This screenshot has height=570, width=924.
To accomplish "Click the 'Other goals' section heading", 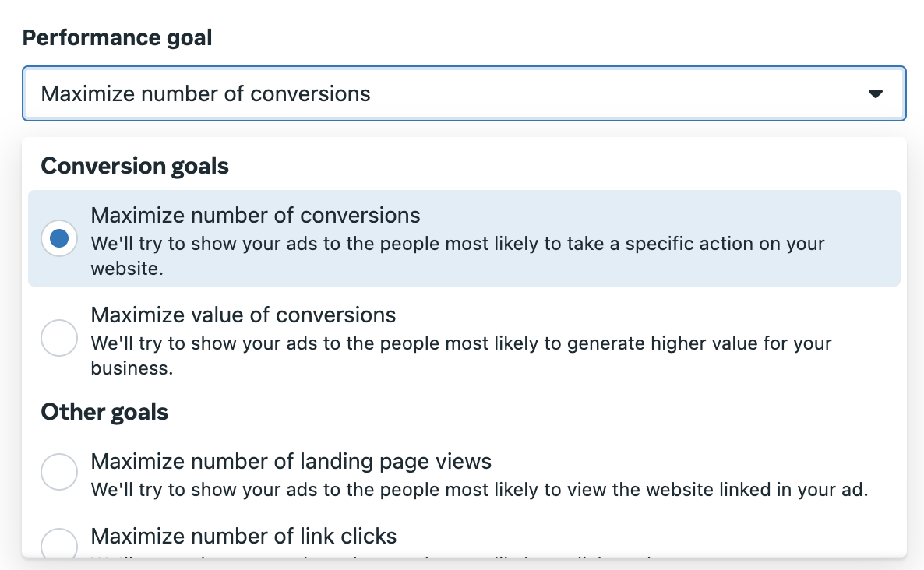I will (x=104, y=412).
